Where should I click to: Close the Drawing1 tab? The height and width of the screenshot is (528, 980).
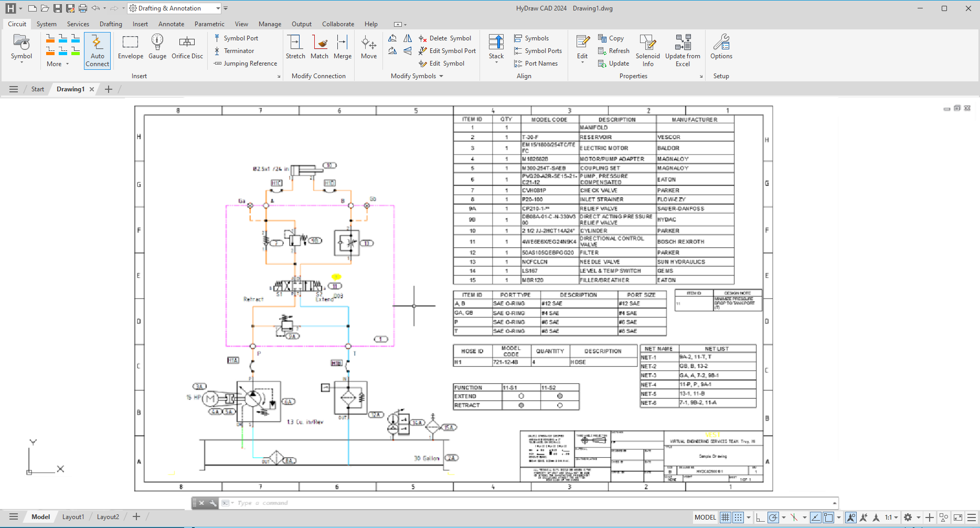[92, 89]
